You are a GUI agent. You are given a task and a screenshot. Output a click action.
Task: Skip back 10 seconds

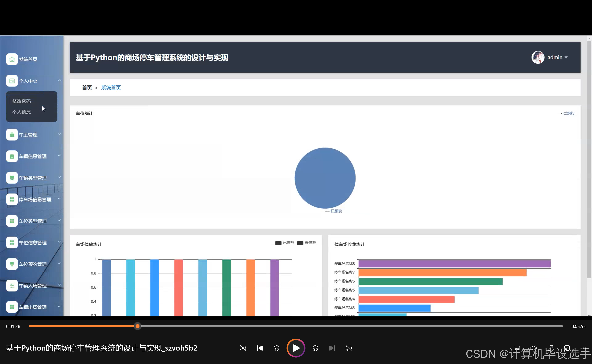click(x=276, y=348)
